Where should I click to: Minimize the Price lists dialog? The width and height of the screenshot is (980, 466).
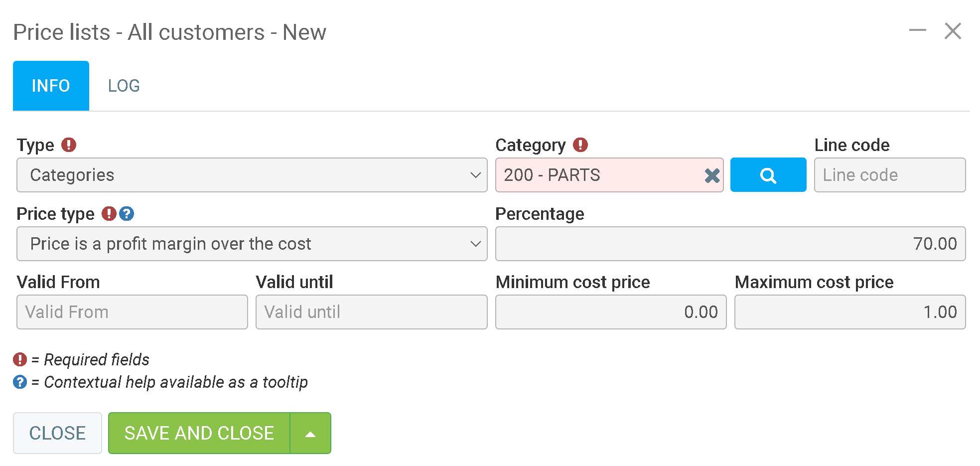[917, 31]
